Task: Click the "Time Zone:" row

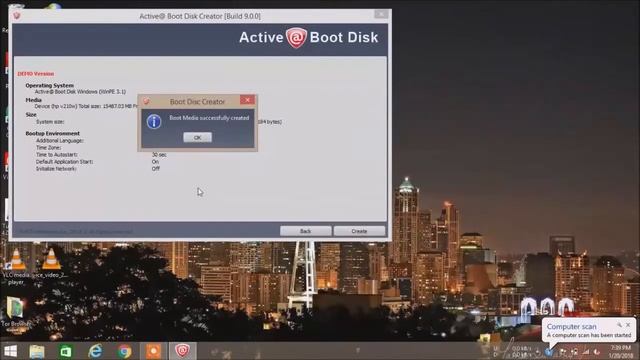Action: pyautogui.click(x=49, y=148)
